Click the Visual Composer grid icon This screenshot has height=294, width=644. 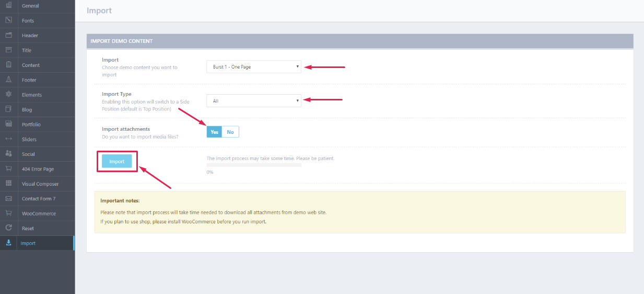[x=8, y=184]
